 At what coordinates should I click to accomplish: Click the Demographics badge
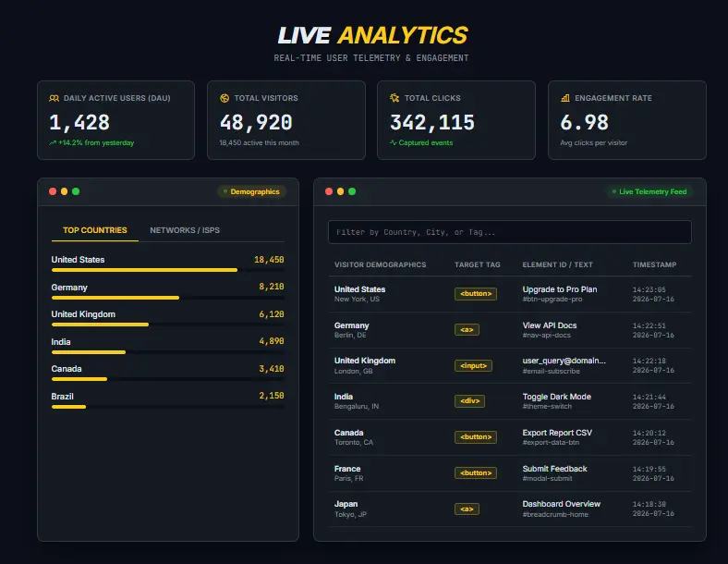(251, 192)
